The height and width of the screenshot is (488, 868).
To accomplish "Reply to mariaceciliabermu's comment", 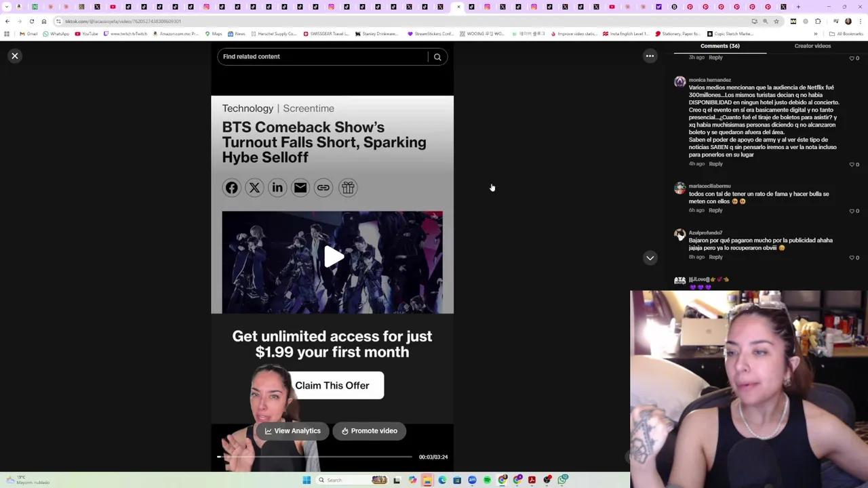I will (x=715, y=211).
